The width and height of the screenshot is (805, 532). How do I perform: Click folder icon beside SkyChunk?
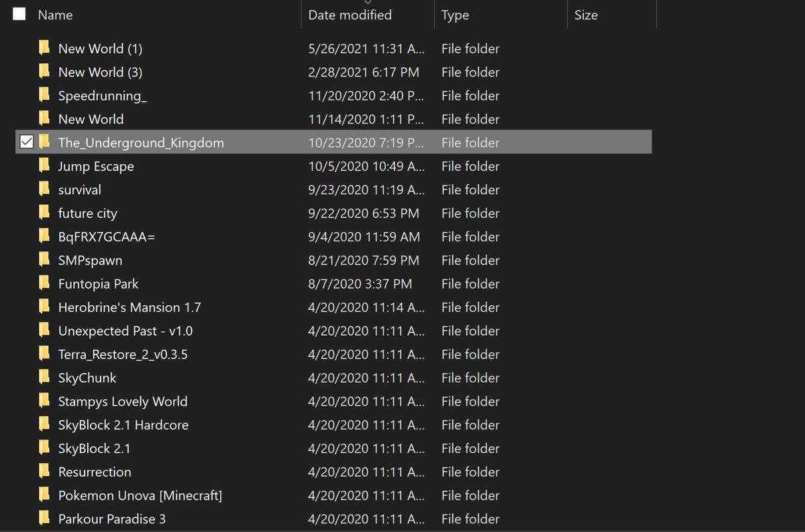44,377
